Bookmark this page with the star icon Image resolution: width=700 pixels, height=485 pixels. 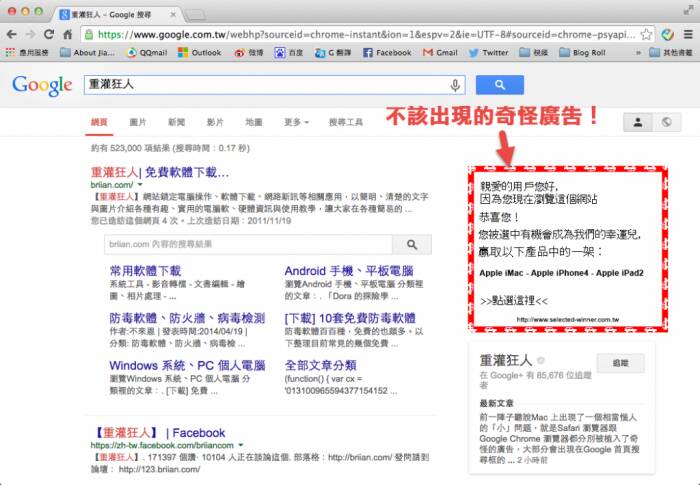[646, 34]
